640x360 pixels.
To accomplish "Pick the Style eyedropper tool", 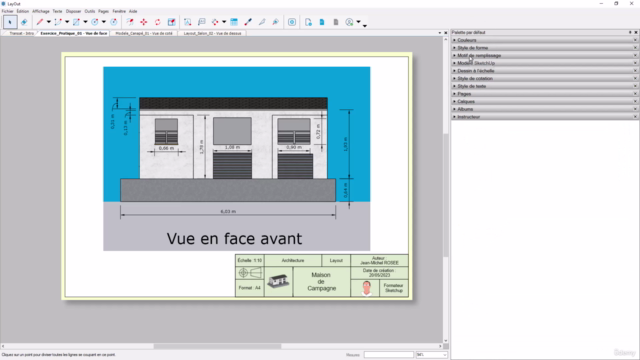I will 248,22.
